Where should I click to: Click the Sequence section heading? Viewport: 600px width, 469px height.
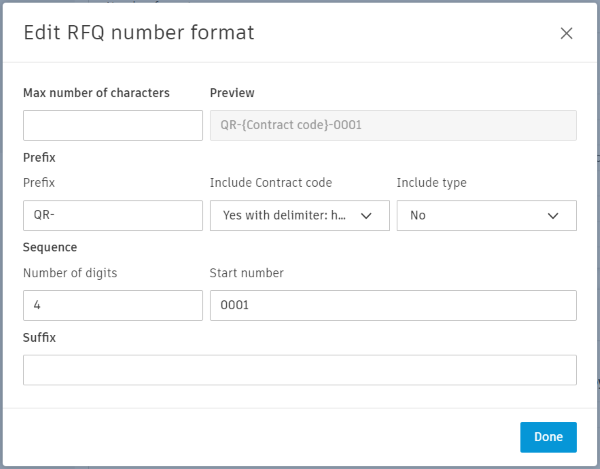50,247
